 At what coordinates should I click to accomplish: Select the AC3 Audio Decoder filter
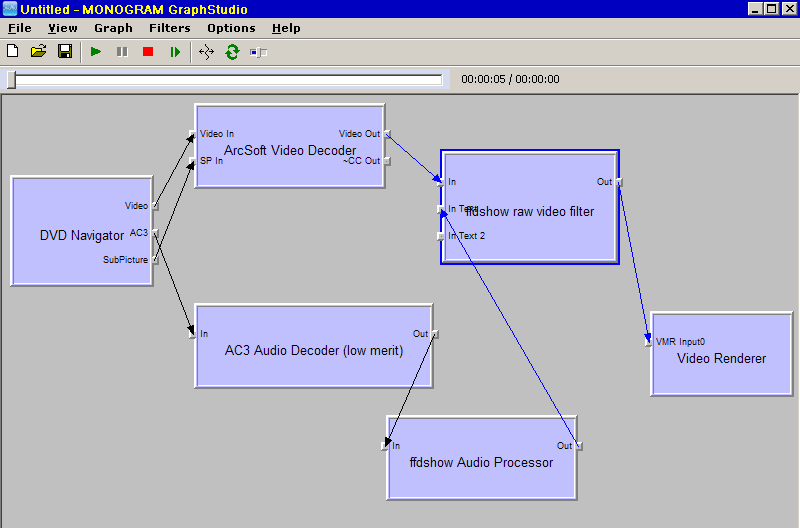tap(314, 346)
